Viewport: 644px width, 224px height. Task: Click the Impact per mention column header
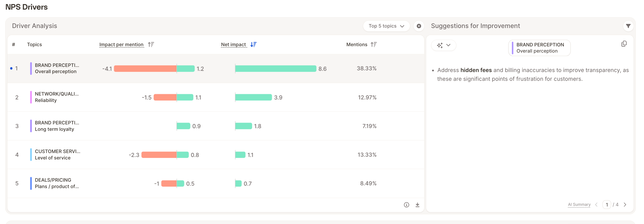tap(121, 44)
